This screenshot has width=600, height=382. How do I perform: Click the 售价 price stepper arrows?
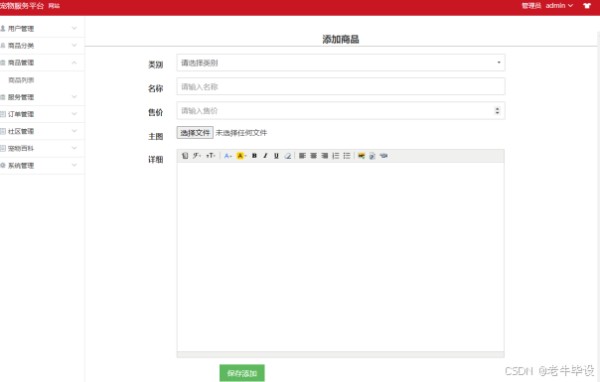497,111
